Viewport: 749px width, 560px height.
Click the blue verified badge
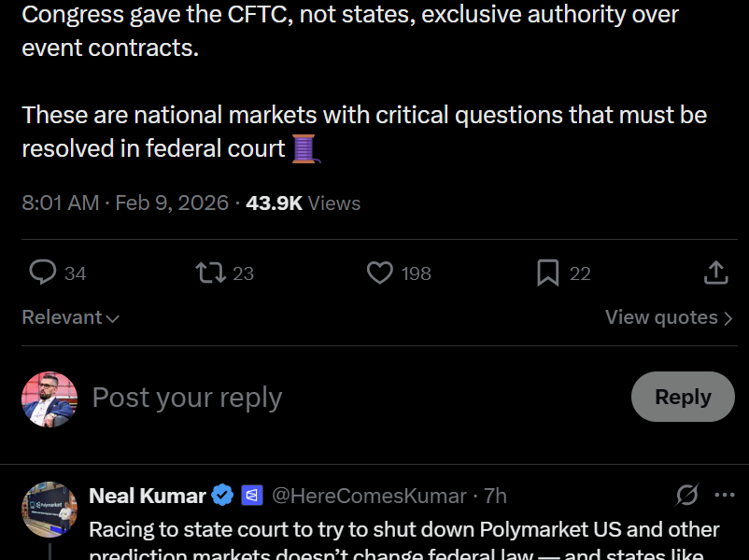[222, 496]
